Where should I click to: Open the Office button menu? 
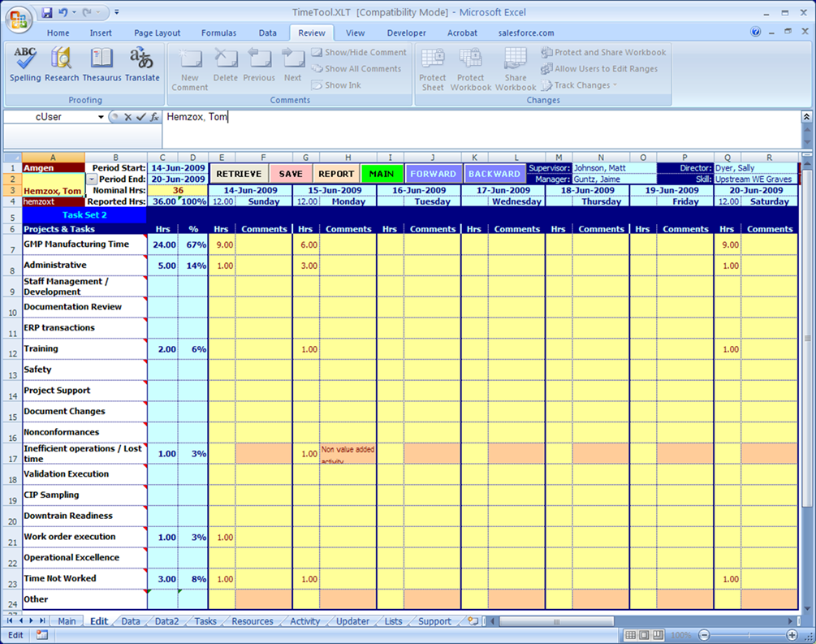(x=19, y=19)
